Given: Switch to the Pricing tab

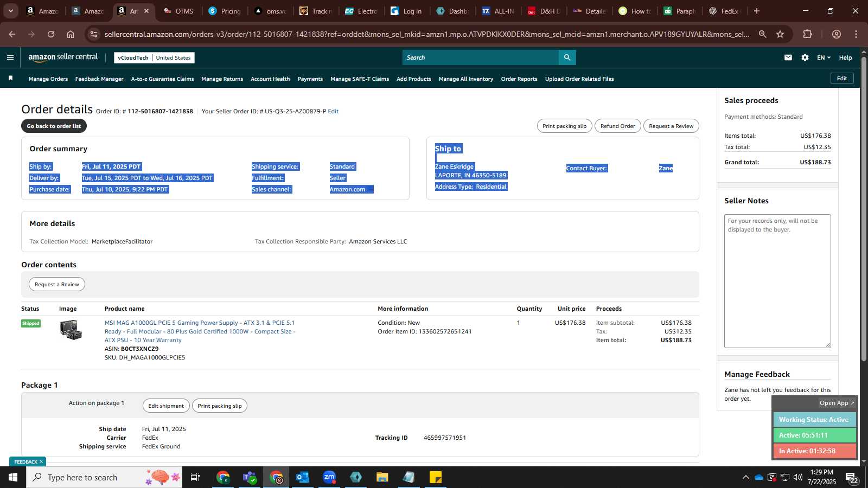Looking at the screenshot, I should point(225,11).
